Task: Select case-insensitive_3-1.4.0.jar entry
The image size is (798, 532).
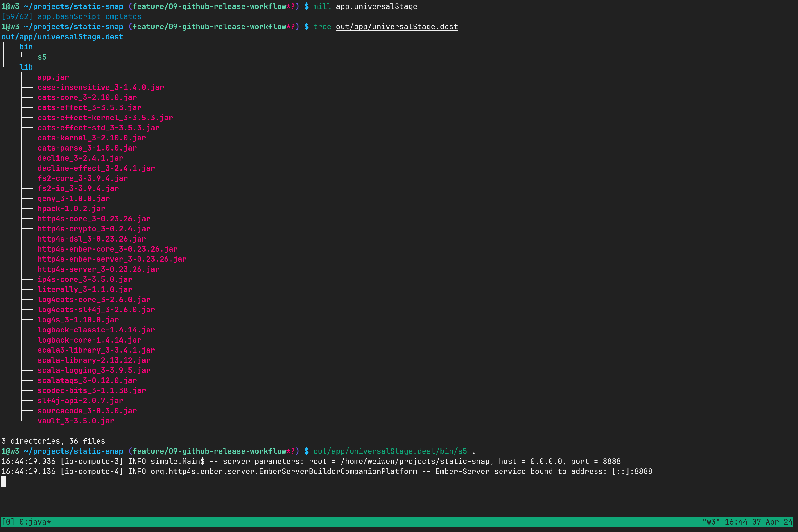Action: click(x=101, y=88)
